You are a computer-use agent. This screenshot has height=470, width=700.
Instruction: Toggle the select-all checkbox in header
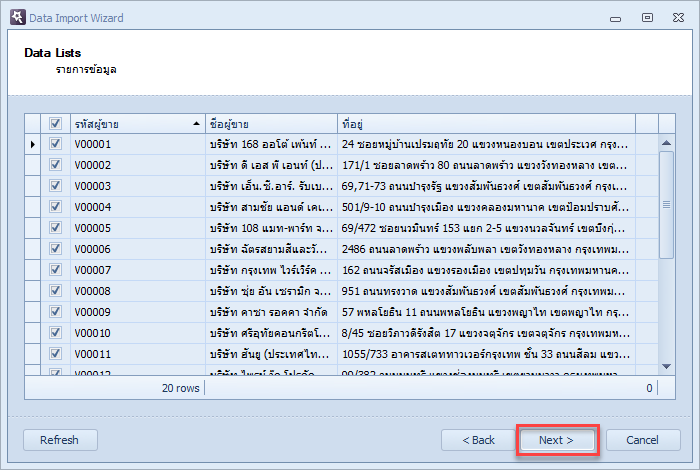pyautogui.click(x=55, y=123)
